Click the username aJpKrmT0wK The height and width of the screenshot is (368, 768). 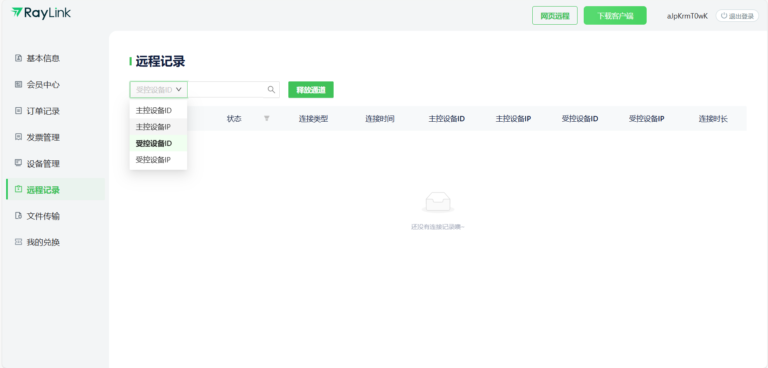pos(687,16)
